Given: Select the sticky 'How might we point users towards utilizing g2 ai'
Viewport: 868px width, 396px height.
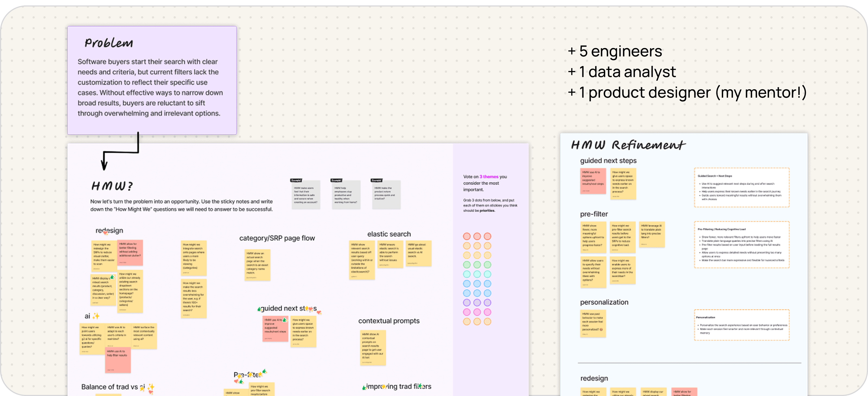Looking at the screenshot, I should pyautogui.click(x=92, y=339).
